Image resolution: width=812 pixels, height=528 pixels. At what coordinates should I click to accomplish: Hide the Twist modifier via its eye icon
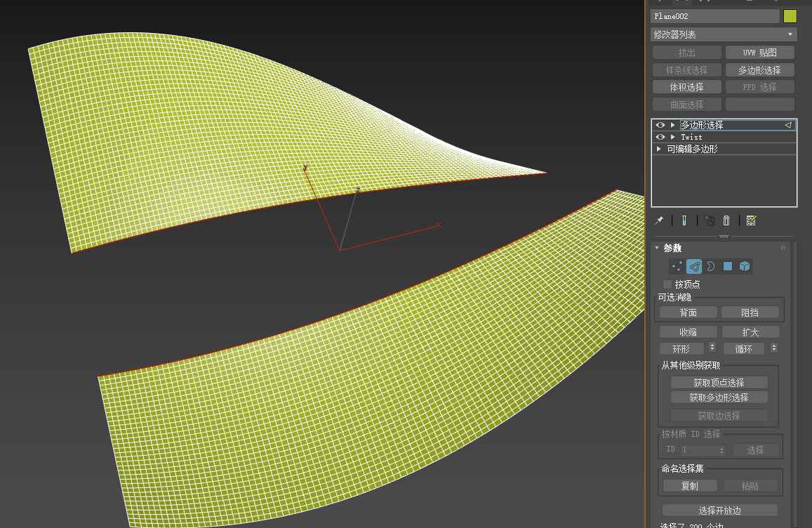click(x=660, y=137)
